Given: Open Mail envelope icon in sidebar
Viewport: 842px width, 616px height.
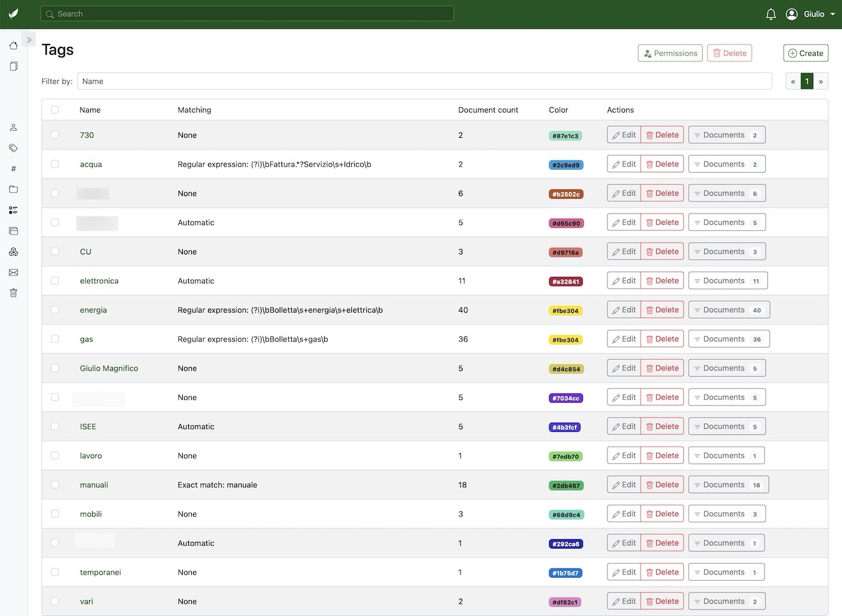Looking at the screenshot, I should tap(13, 273).
